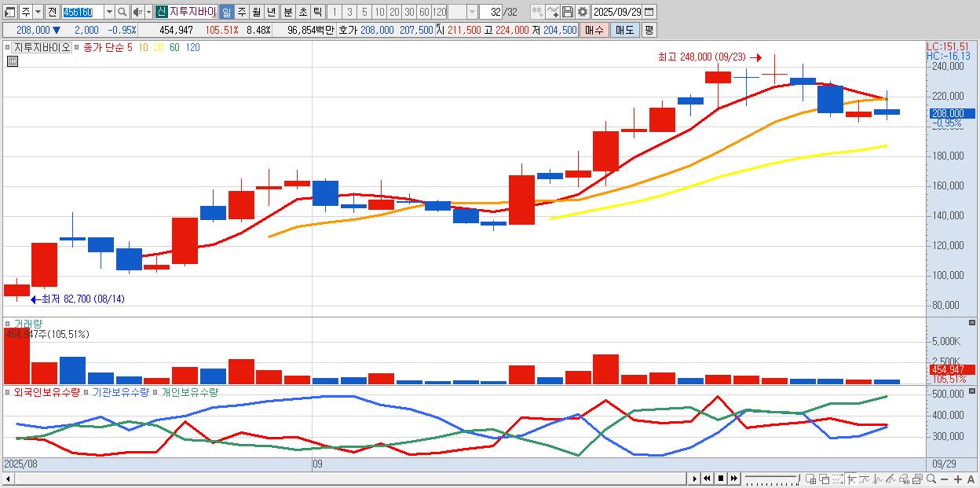Click the 지투지바이오 chart legend label
Image resolution: width=980 pixels, height=488 pixels.
pos(42,47)
